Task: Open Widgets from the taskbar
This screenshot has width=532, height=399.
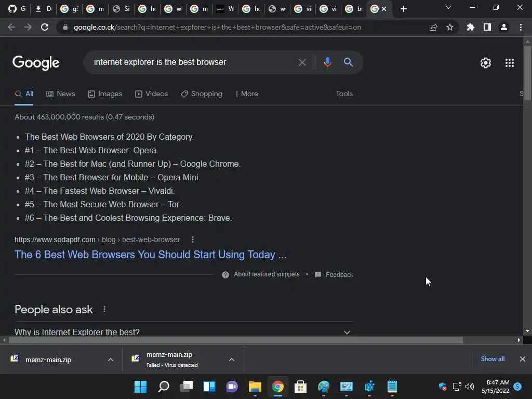Action: click(209, 387)
